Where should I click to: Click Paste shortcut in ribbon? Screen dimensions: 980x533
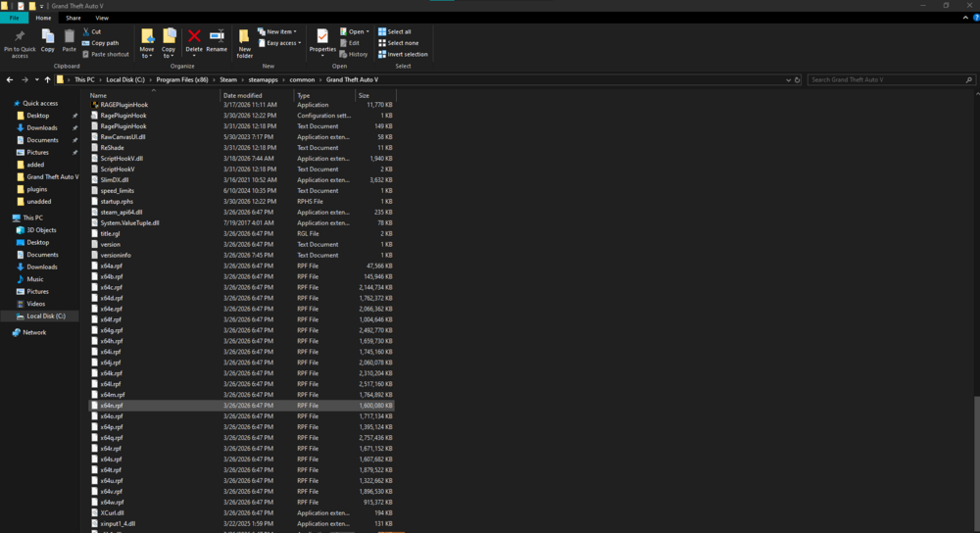click(x=106, y=54)
